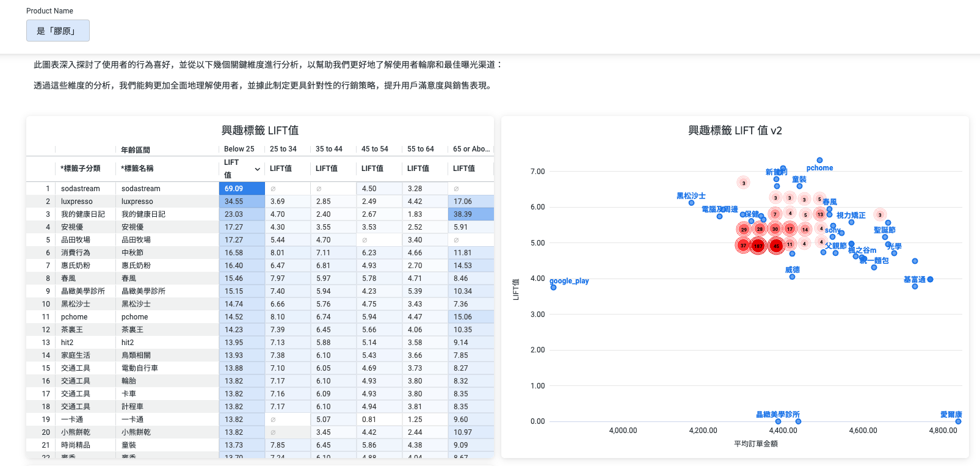The height and width of the screenshot is (466, 980).
Task: Select the 一卡通 subcategory cell
Action: pos(85,420)
